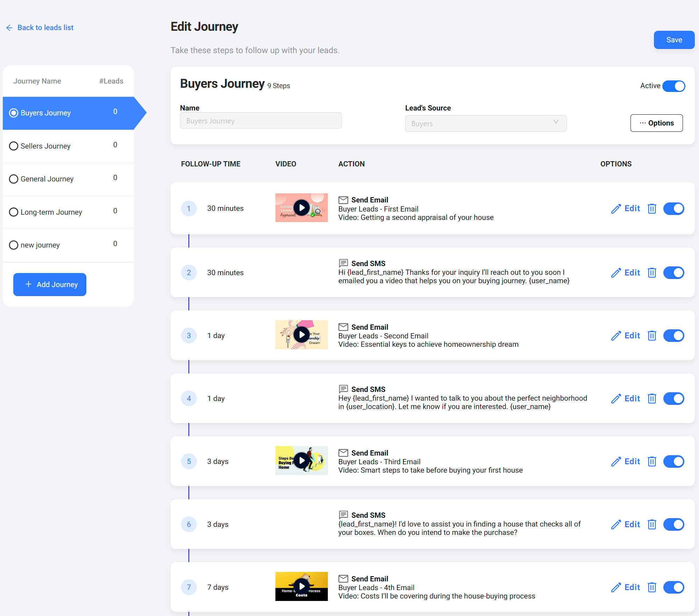Click trash icon on 7 days step
The image size is (699, 616).
pyautogui.click(x=652, y=587)
